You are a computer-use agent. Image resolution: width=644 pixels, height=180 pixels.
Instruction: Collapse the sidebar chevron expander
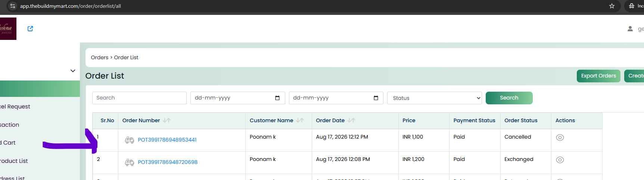pyautogui.click(x=73, y=71)
